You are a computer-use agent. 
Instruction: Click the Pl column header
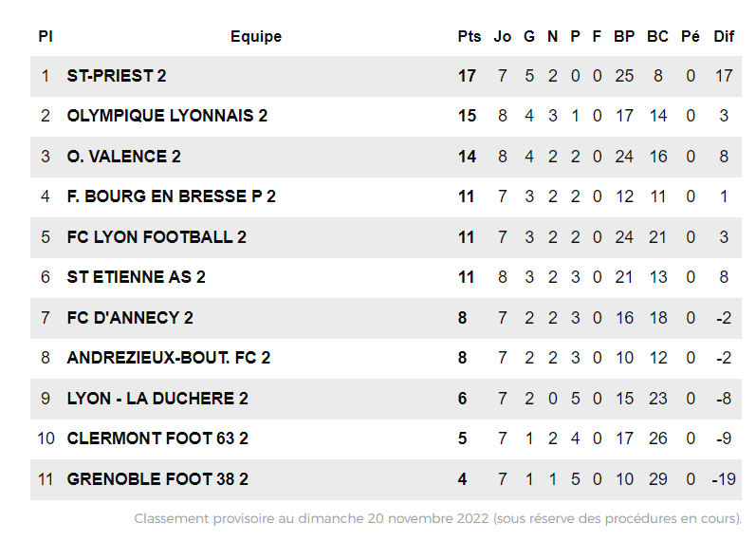point(45,37)
